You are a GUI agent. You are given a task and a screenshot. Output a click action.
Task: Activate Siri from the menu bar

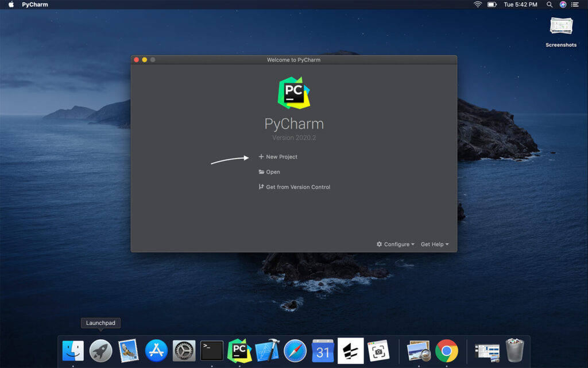(563, 5)
